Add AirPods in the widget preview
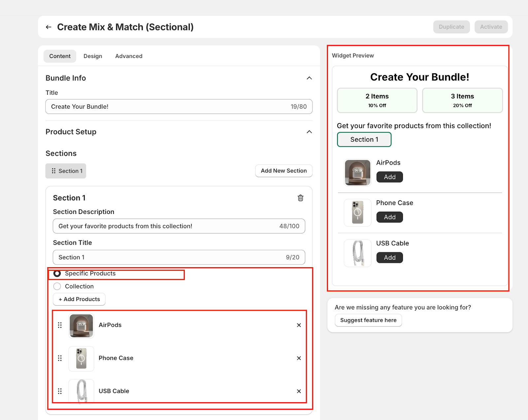Image resolution: width=528 pixels, height=420 pixels. (x=389, y=177)
